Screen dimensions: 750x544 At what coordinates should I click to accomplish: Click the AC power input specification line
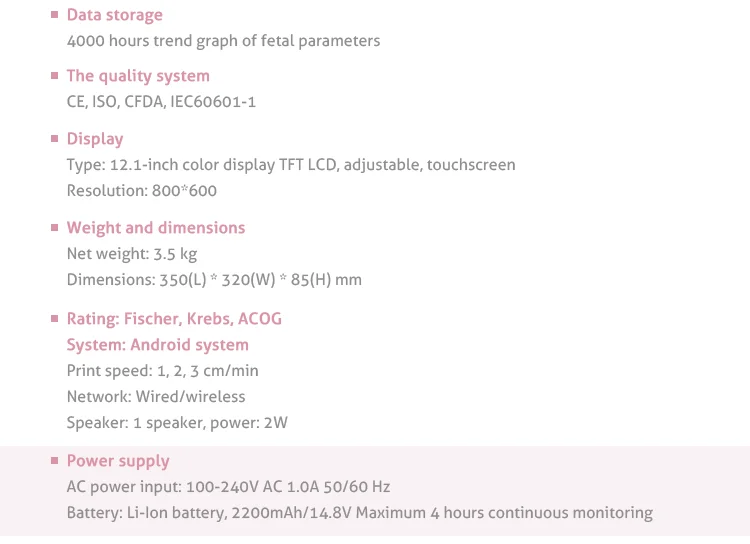[x=228, y=487]
